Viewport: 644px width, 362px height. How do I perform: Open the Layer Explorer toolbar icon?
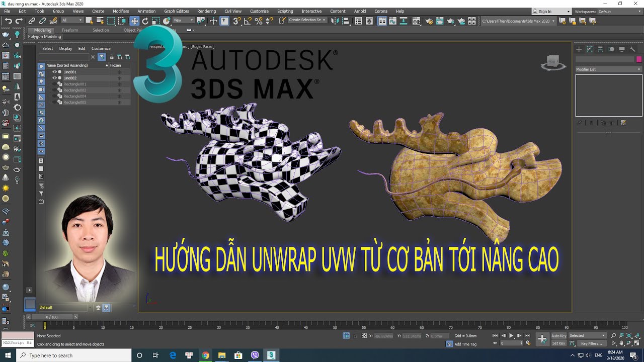[x=369, y=21]
